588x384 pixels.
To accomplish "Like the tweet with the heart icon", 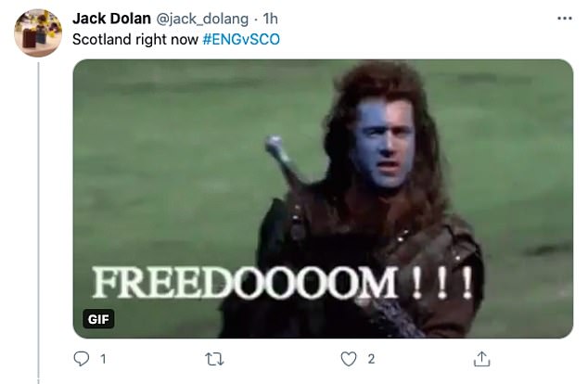I will [349, 359].
